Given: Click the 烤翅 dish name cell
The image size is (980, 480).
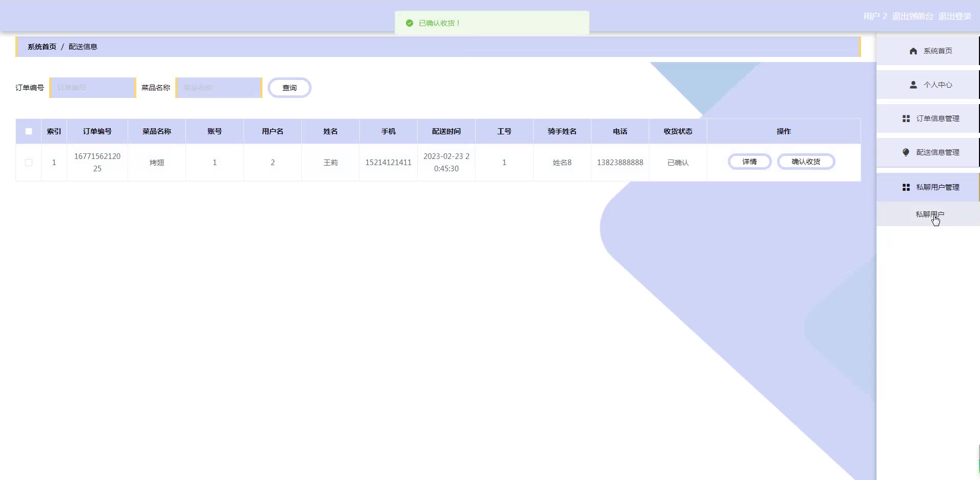Looking at the screenshot, I should tap(157, 163).
